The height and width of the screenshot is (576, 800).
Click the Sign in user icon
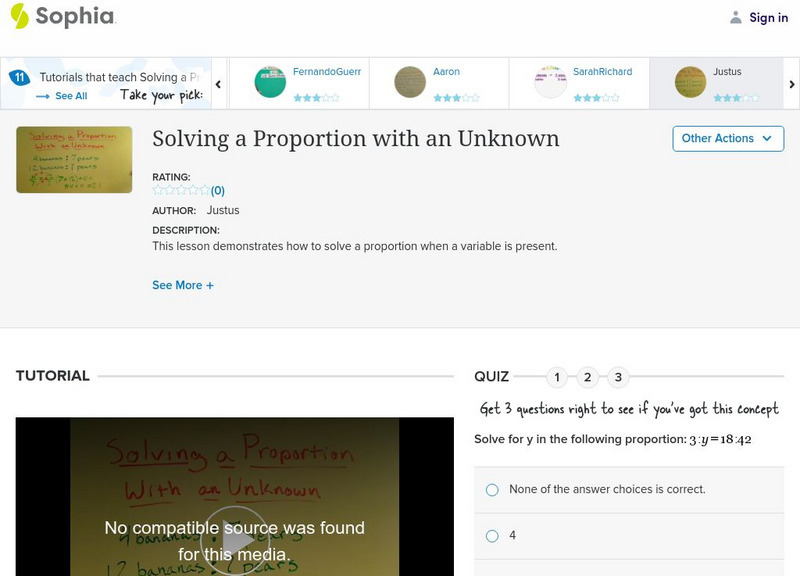coord(735,18)
